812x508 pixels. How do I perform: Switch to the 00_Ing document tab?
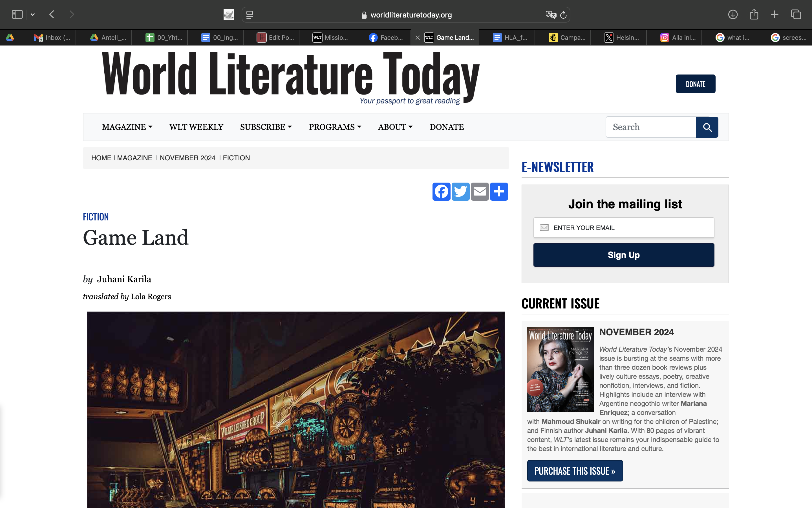coord(215,38)
